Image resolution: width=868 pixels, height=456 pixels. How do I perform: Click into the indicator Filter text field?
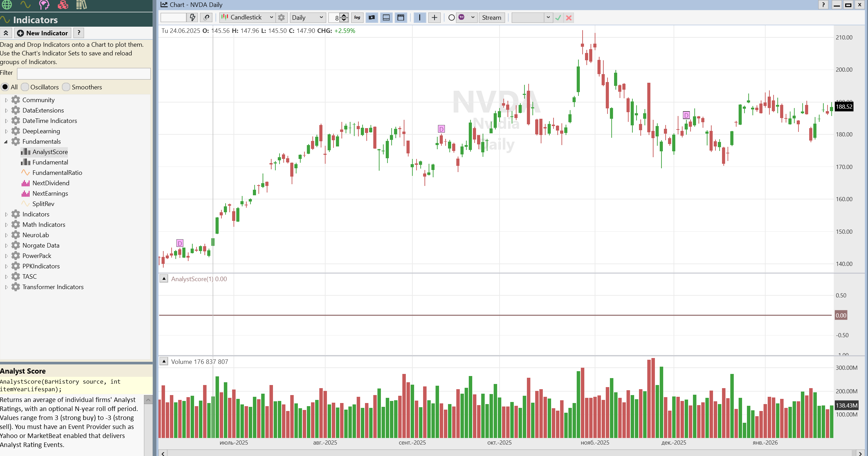point(84,73)
